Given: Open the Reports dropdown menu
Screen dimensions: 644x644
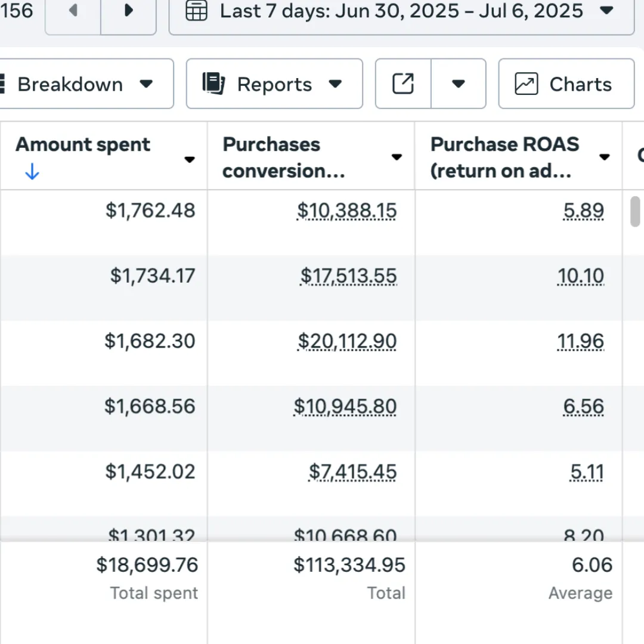Looking at the screenshot, I should (336, 84).
